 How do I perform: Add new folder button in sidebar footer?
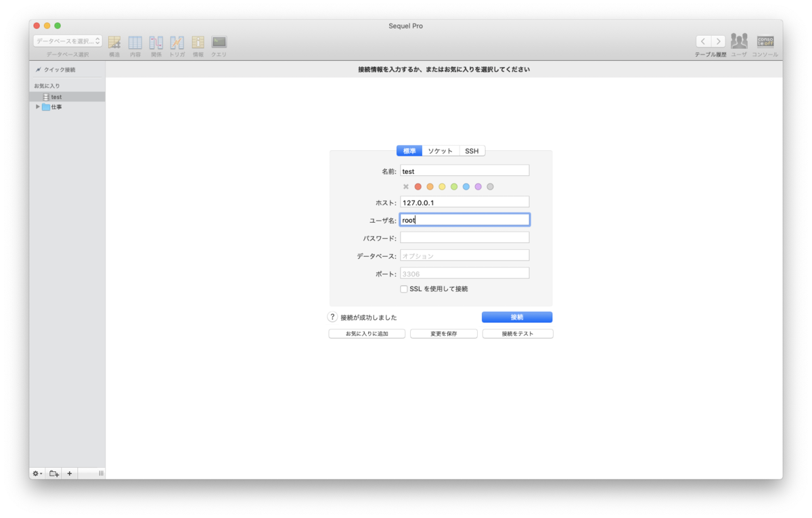(x=54, y=473)
